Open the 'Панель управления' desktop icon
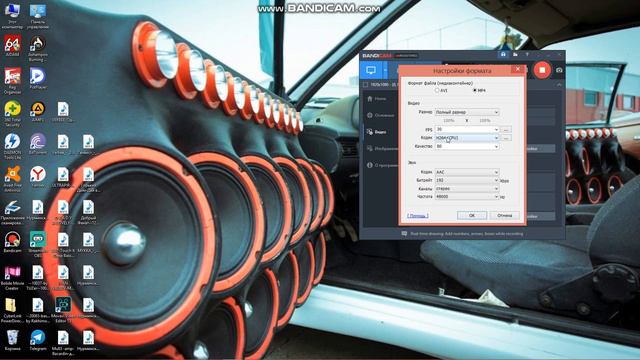 click(x=38, y=16)
